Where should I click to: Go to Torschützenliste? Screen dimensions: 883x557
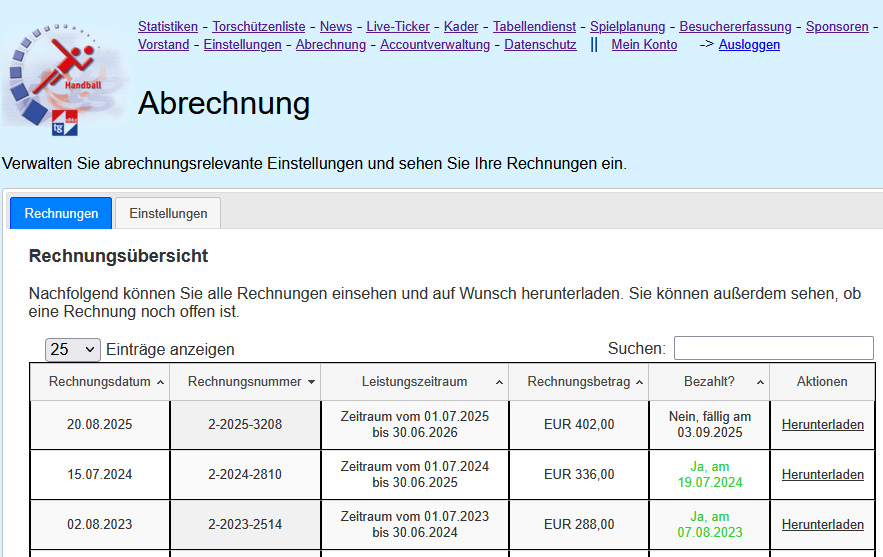259,27
